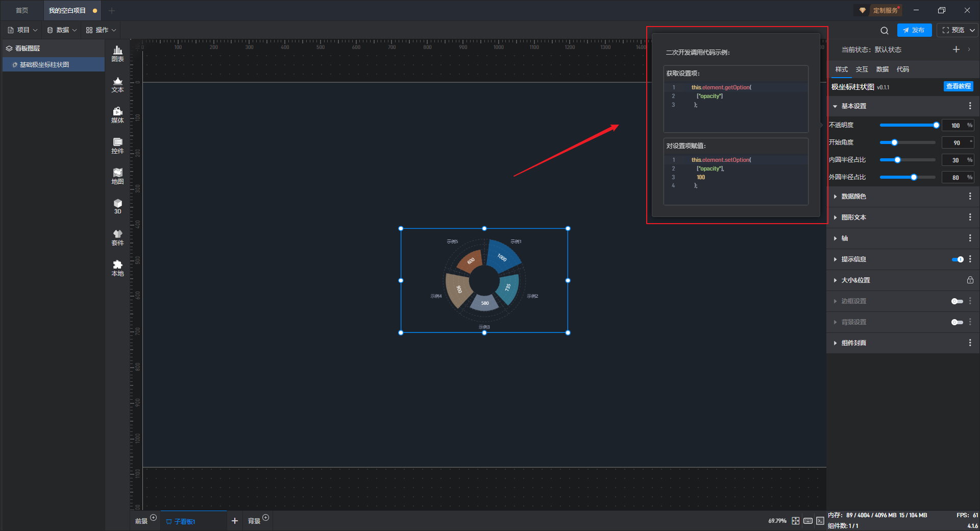
Task: Click the 预览 preview button
Action: click(953, 30)
